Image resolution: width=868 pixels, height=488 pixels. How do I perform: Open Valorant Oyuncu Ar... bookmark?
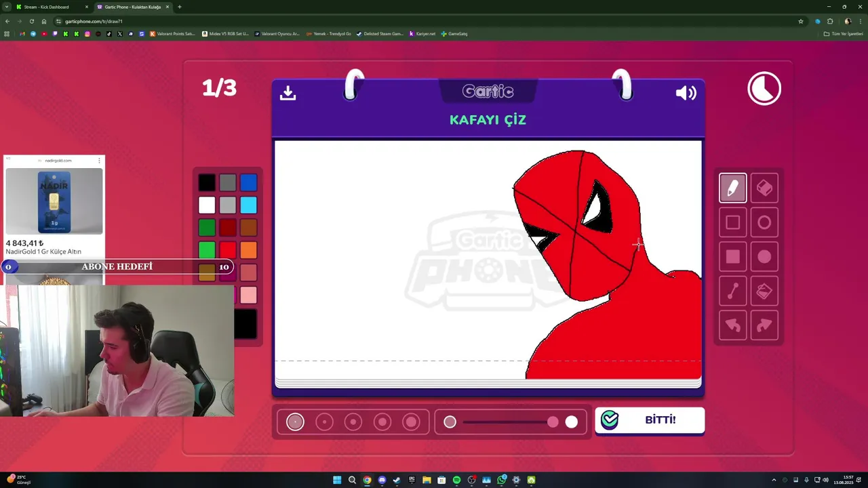pyautogui.click(x=277, y=34)
